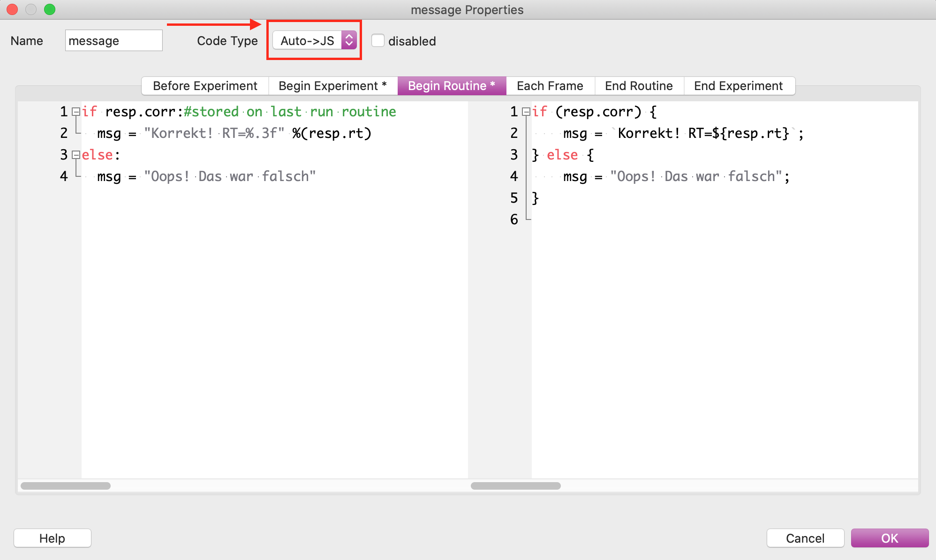This screenshot has height=560, width=936.
Task: Click the red close window button
Action: 12,9
